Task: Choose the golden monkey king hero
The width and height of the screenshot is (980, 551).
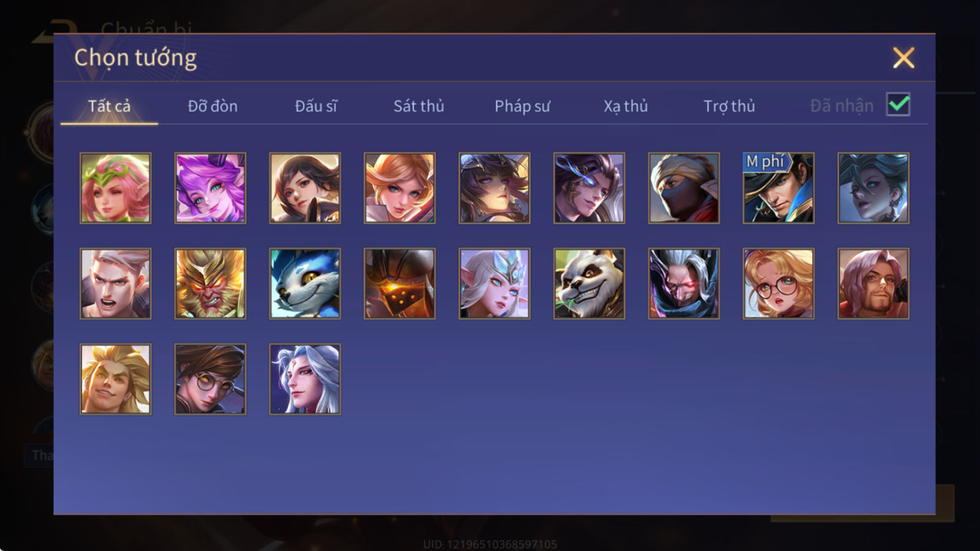Action: 210,283
